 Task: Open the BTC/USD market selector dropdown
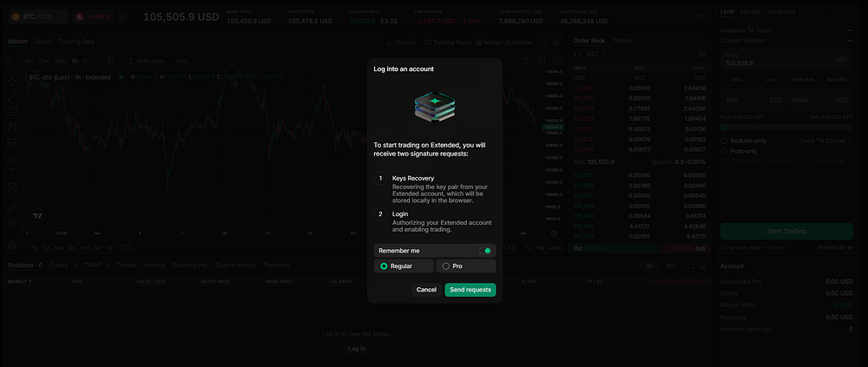pyautogui.click(x=37, y=16)
